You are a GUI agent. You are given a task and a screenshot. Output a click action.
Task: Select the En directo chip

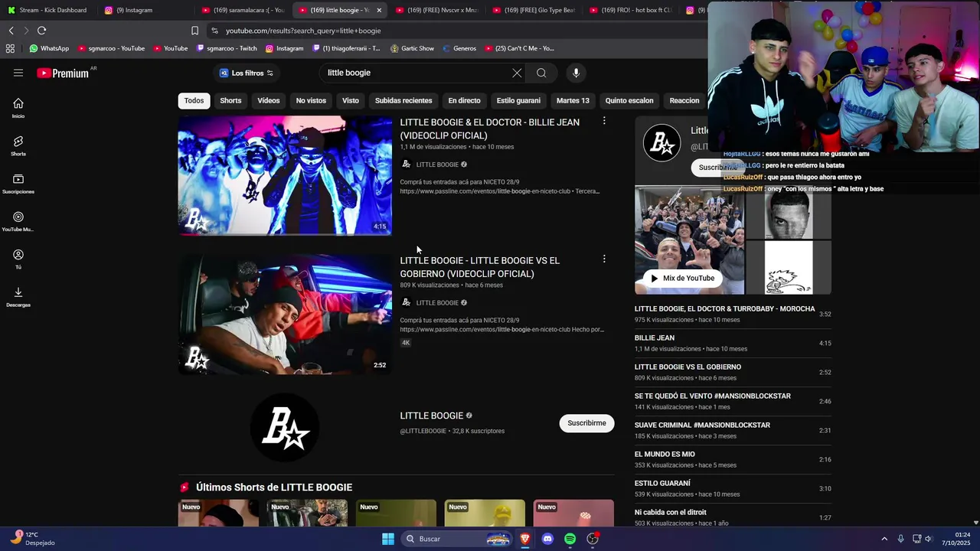pos(464,100)
